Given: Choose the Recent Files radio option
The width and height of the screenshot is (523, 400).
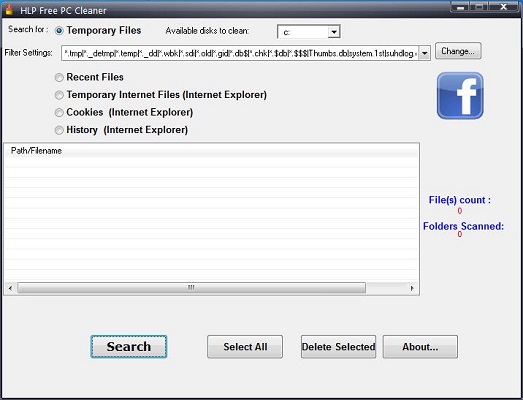Looking at the screenshot, I should (59, 77).
